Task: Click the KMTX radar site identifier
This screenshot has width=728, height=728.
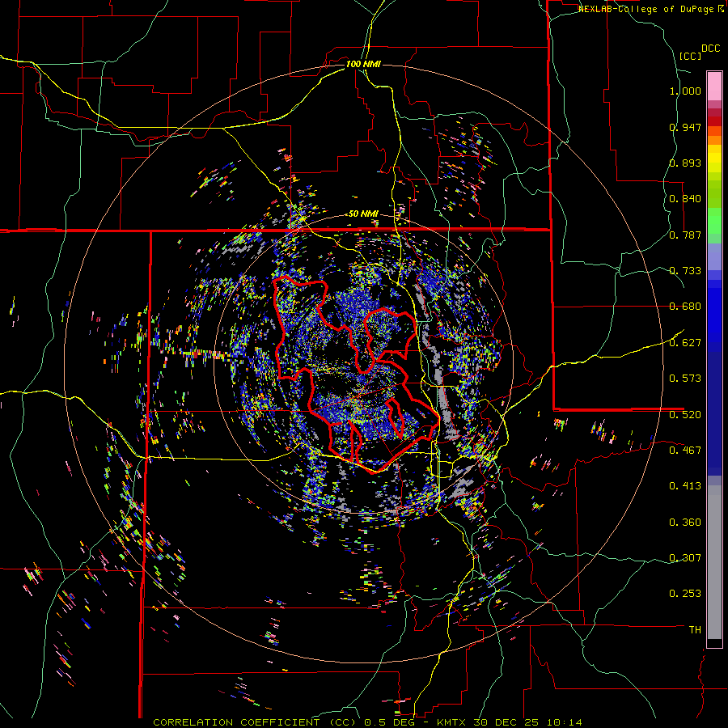Action: (x=453, y=722)
